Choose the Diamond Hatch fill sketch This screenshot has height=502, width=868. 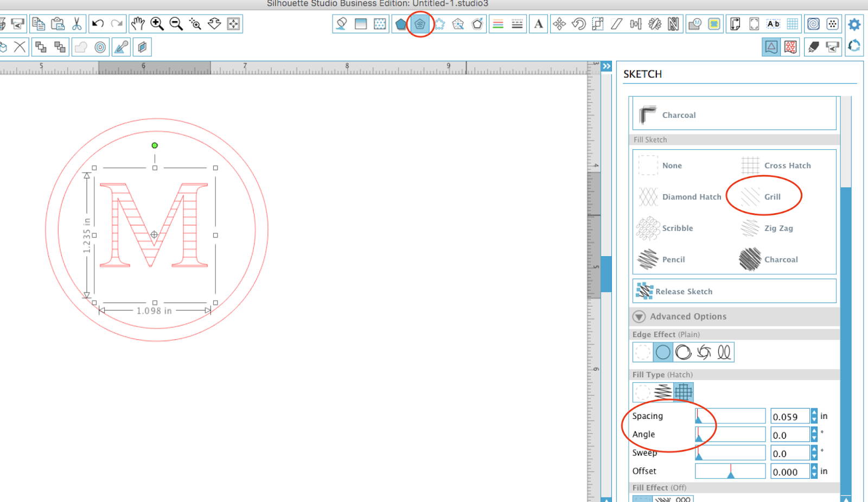(x=680, y=196)
